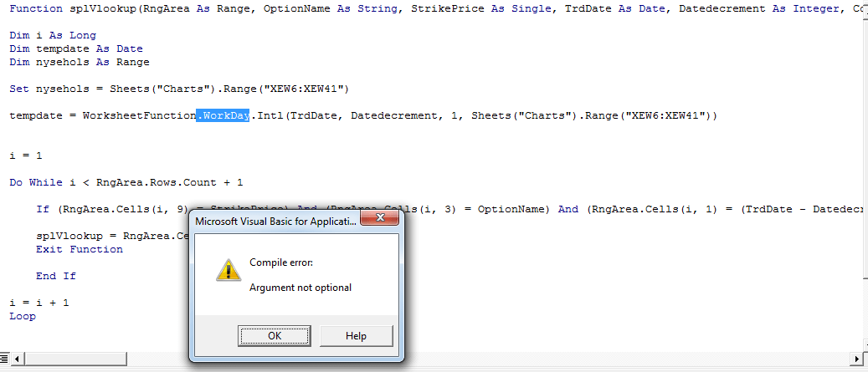Click the yellow warning triangle icon
This screenshot has width=868, height=372.
pos(228,269)
